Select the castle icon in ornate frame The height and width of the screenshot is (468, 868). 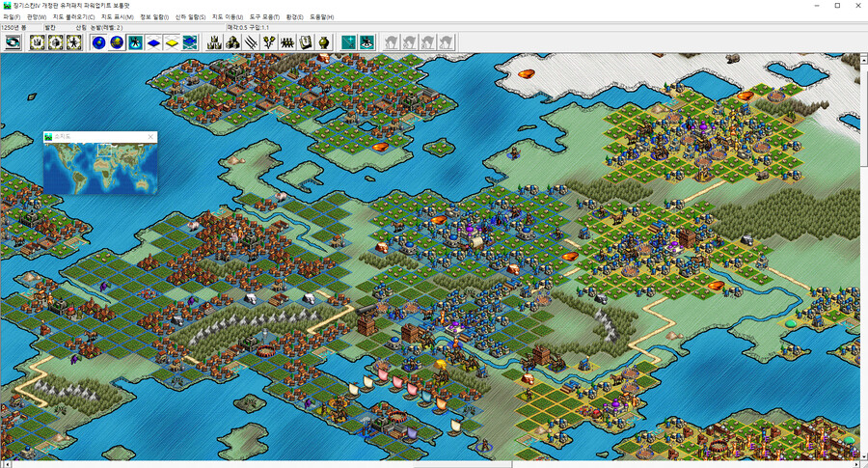tap(38, 42)
